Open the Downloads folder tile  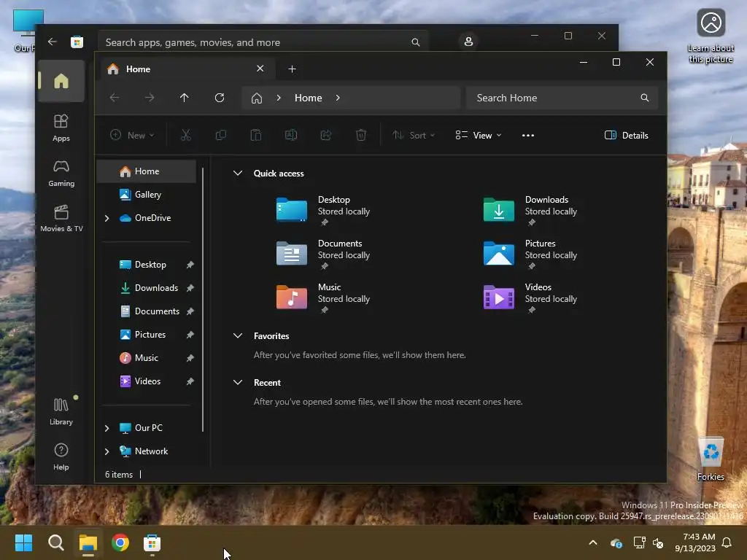point(530,209)
